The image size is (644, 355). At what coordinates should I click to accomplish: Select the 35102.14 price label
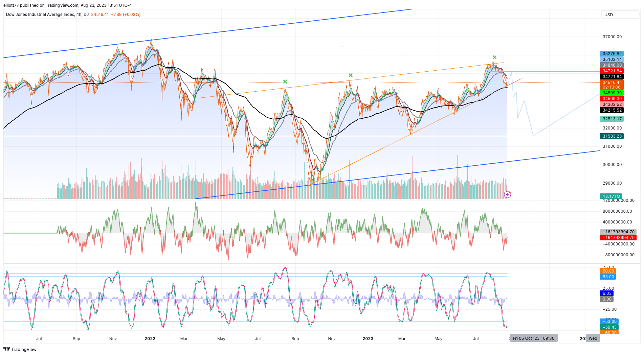[612, 60]
